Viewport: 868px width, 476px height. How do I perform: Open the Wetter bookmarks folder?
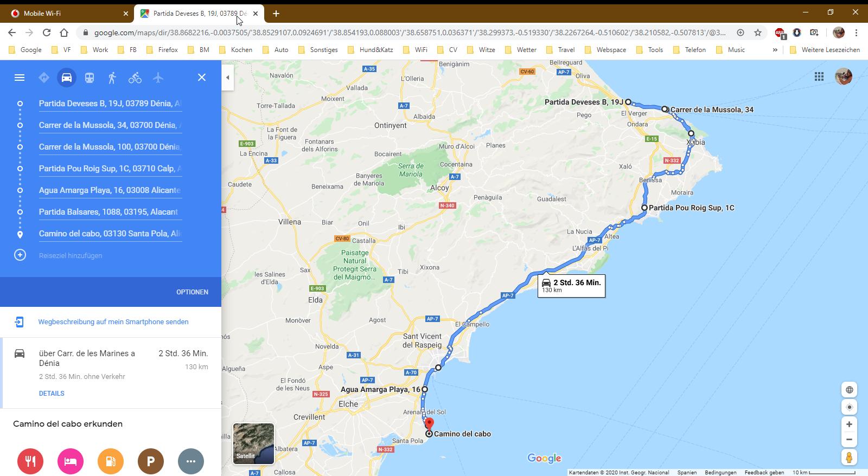point(520,49)
